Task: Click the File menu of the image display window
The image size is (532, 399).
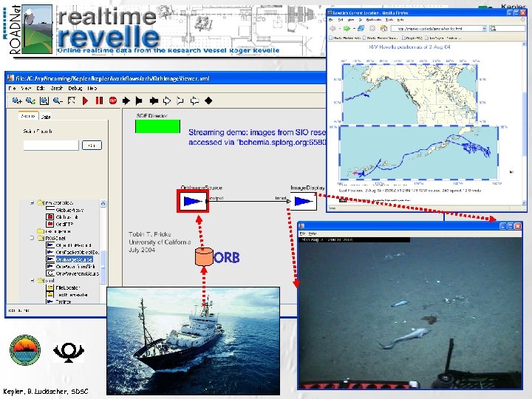Action: [x=302, y=233]
